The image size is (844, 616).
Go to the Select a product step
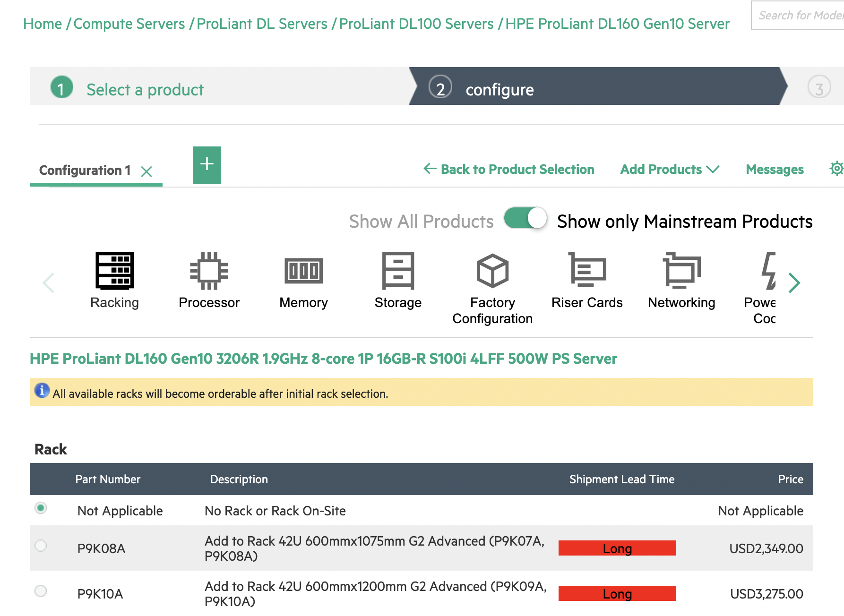(145, 90)
